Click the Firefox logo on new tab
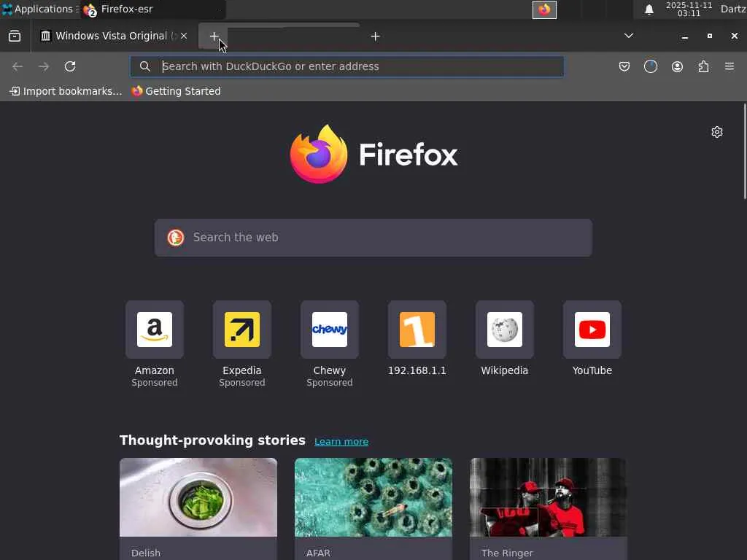Image resolution: width=747 pixels, height=560 pixels. tap(373, 154)
